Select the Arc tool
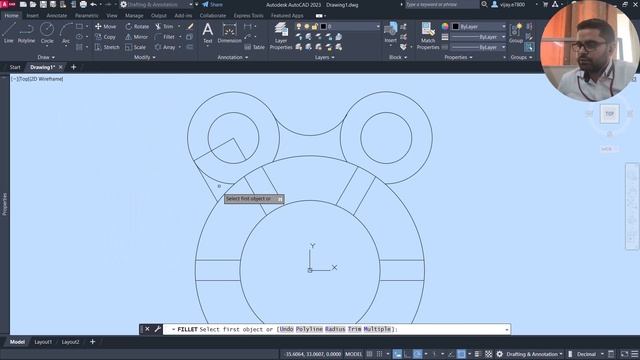 (66, 33)
